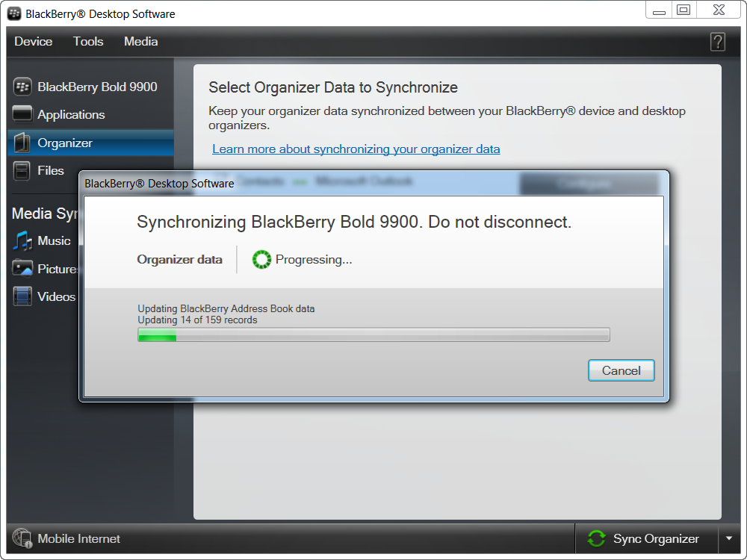This screenshot has width=747, height=560.
Task: Click 'Updating BlackBerry Address Book data' status text
Action: 226,308
